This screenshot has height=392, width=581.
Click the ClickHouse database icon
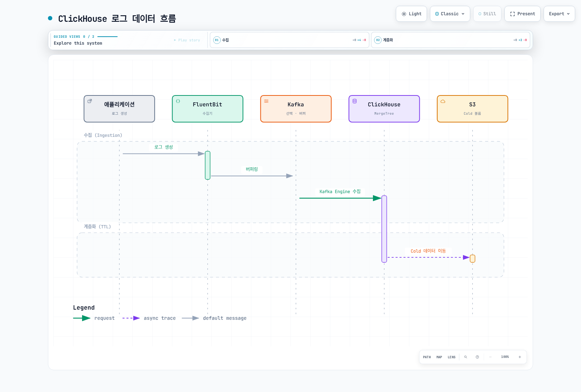[354, 101]
